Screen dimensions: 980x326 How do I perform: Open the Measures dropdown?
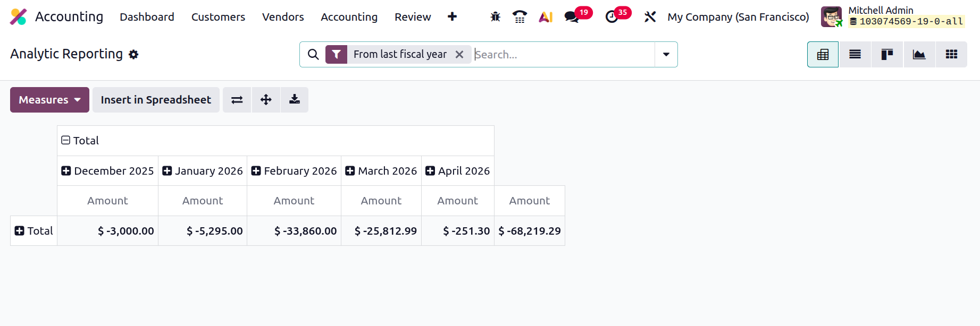pyautogui.click(x=49, y=100)
